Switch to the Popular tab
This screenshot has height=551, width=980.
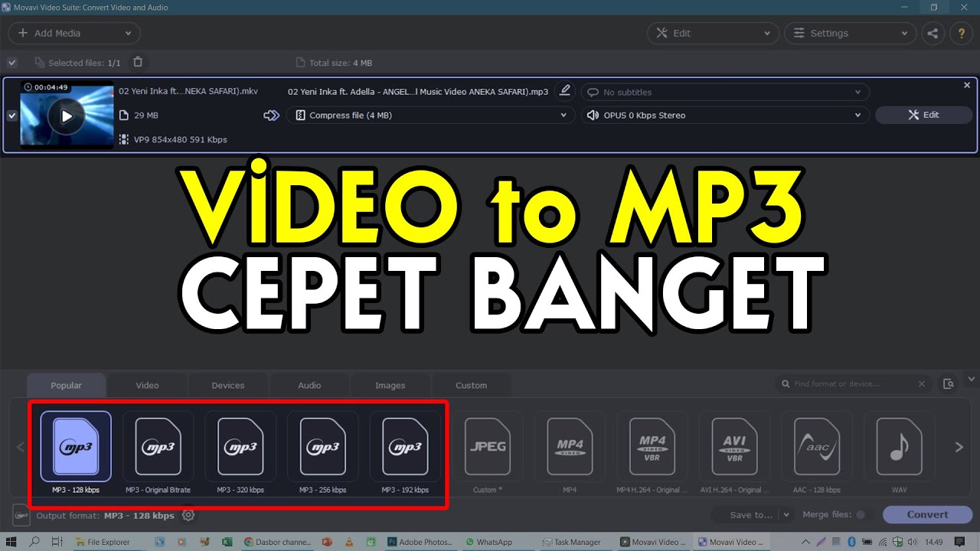point(67,385)
